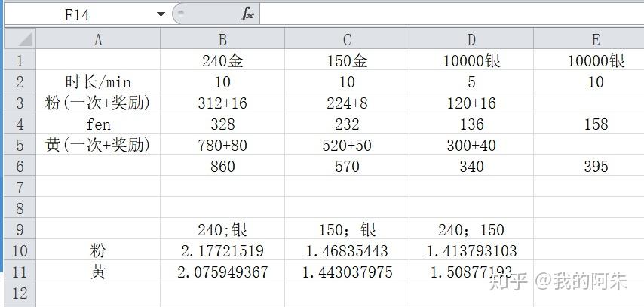The height and width of the screenshot is (307, 644).
Task: Click into the formula bar input
Action: (452, 14)
